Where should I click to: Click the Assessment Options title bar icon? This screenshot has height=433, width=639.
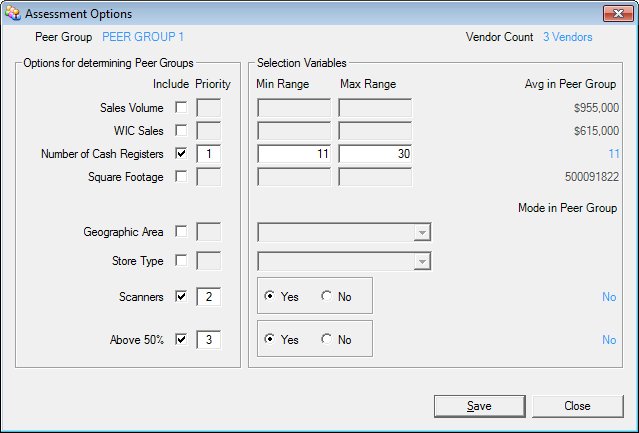[12, 13]
